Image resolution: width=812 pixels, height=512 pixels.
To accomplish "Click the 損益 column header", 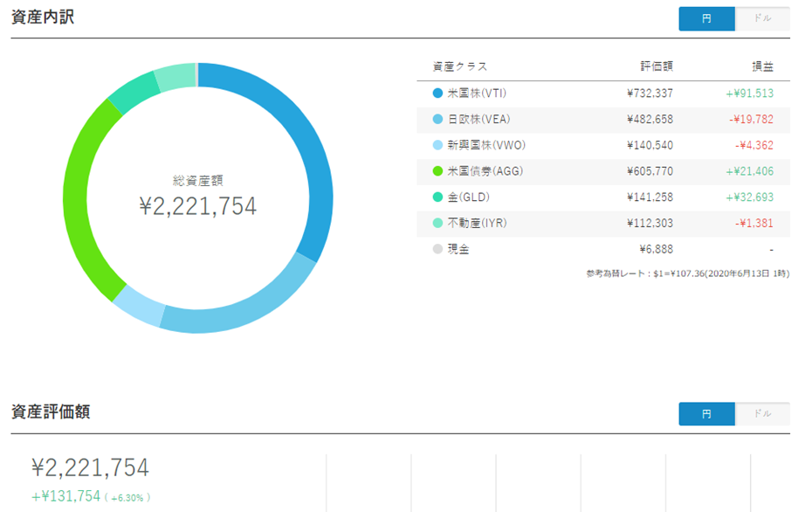I will click(762, 66).
